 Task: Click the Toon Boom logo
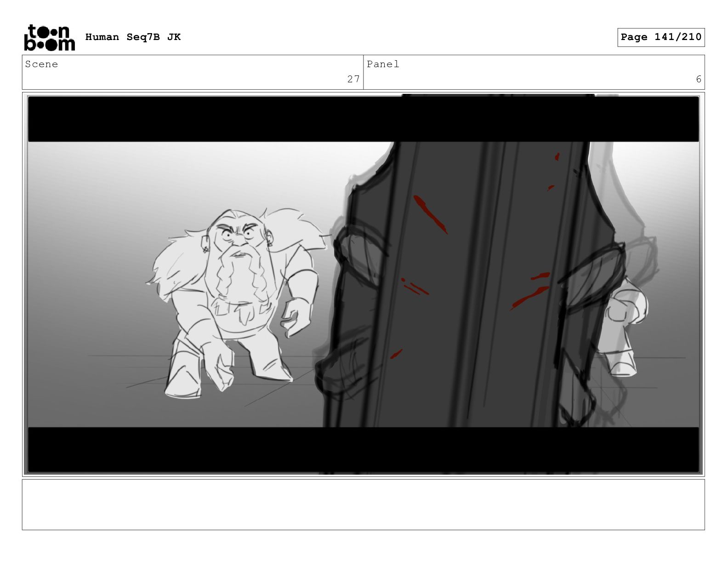tap(49, 37)
